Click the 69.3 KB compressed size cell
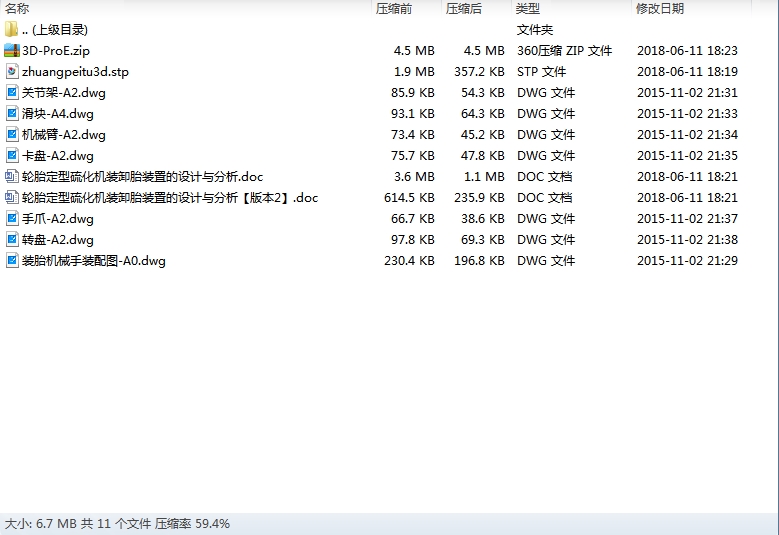 point(482,239)
